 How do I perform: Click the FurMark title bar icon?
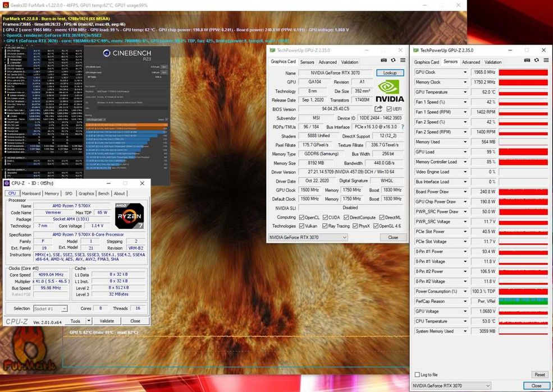(x=6, y=5)
